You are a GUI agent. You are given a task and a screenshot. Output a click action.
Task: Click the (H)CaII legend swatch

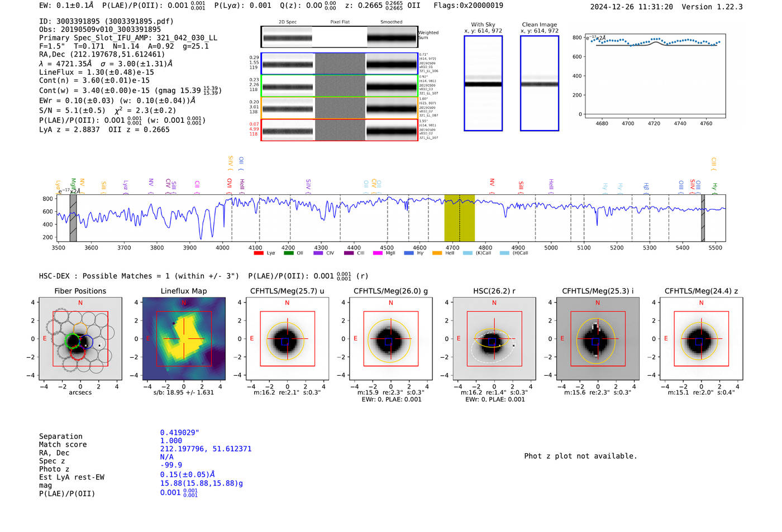coord(504,253)
